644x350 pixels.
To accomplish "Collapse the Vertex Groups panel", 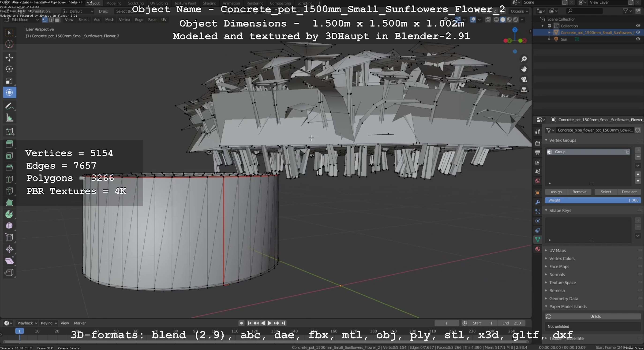I will (x=562, y=140).
